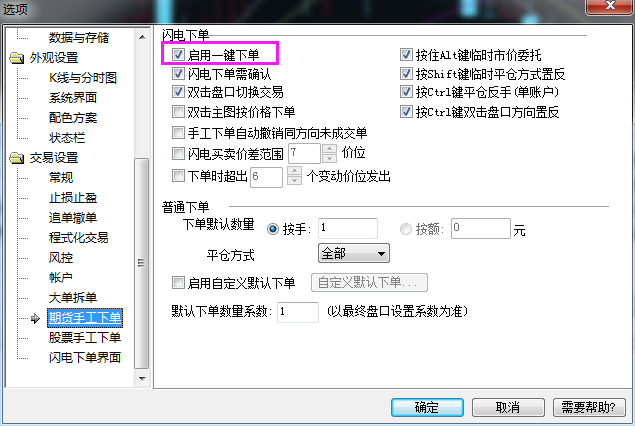The width and height of the screenshot is (635, 426).
Task: Open the 平仓方式 dropdown showing 全部
Action: pyautogui.click(x=354, y=253)
